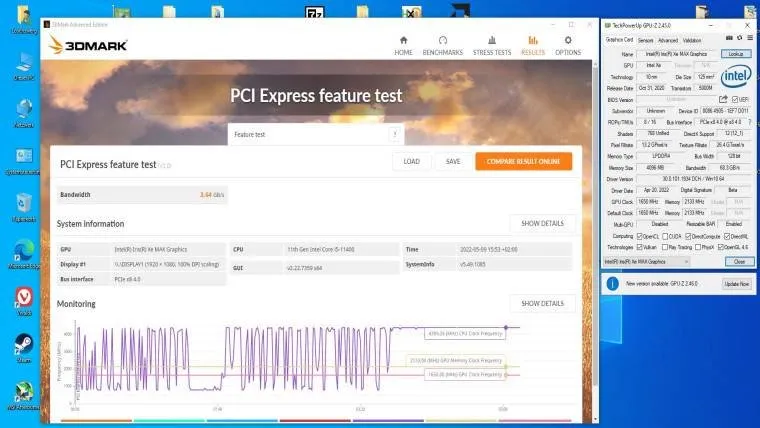Expand System information with Show Details
The image size is (760, 428).
click(x=542, y=223)
